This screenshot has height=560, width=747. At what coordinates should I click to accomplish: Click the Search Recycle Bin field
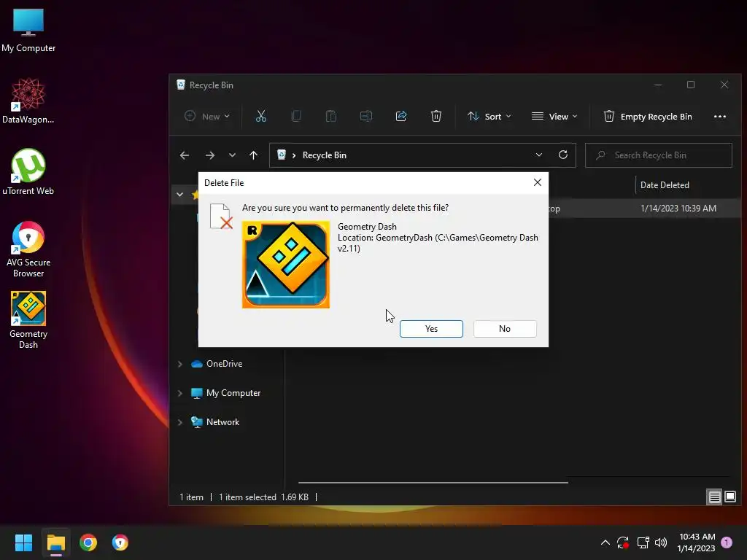click(x=659, y=155)
